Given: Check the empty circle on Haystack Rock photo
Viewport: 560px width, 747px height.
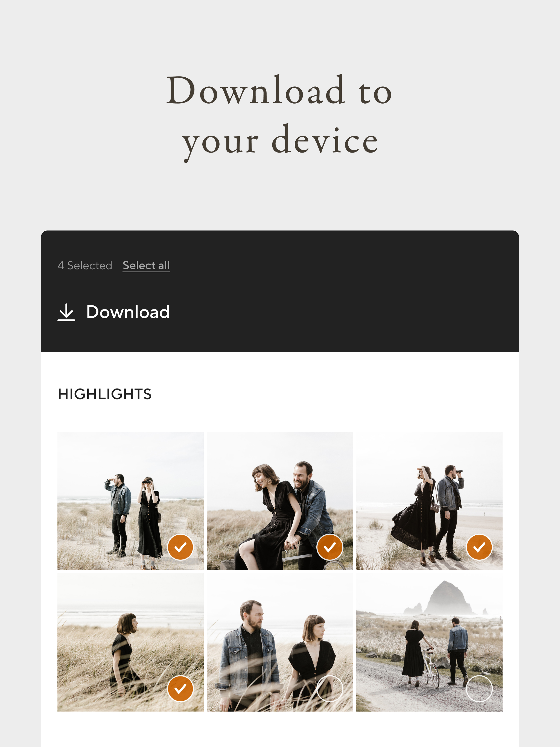Looking at the screenshot, I should click(479, 688).
